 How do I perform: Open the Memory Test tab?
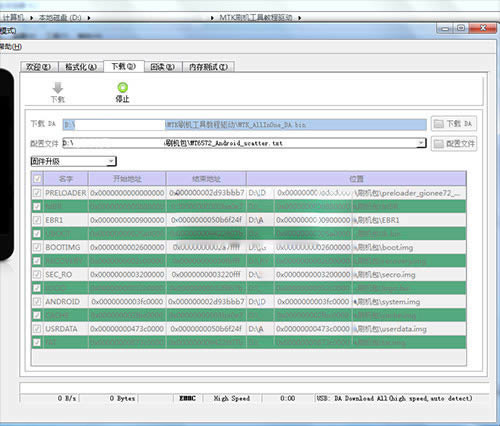209,67
